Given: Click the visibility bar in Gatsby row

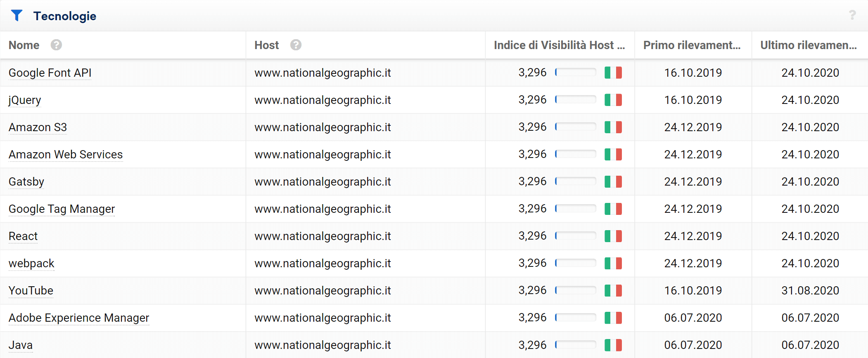Looking at the screenshot, I should (575, 181).
